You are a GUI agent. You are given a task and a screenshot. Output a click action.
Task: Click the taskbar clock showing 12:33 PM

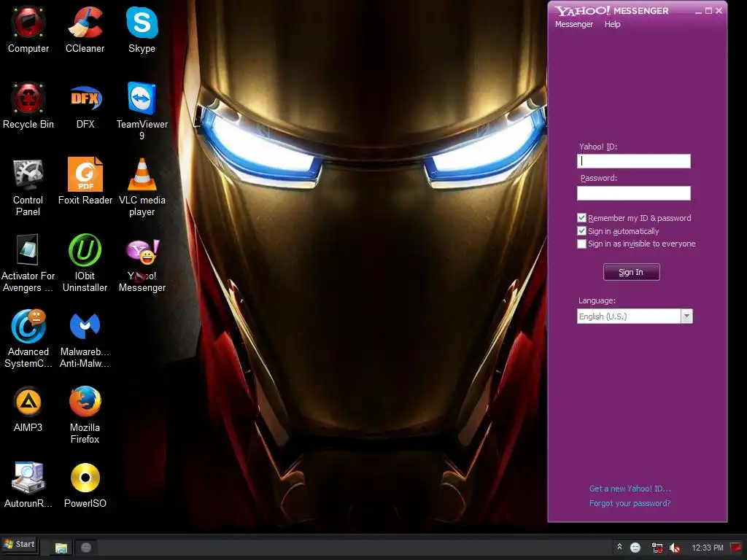707,548
